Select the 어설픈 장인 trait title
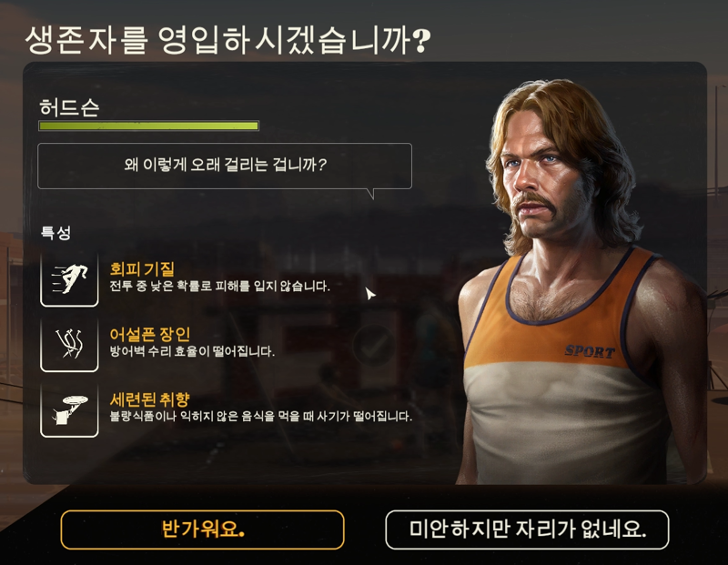 click(149, 334)
